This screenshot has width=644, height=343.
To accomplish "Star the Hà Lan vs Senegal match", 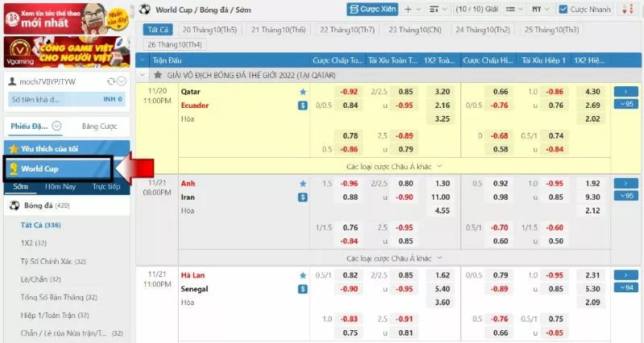I will coord(303,275).
